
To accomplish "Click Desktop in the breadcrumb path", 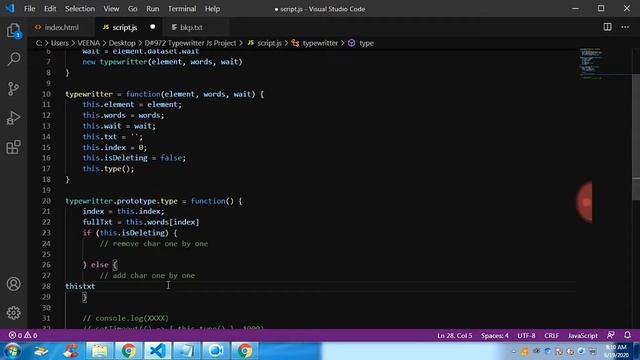I will (x=122, y=43).
